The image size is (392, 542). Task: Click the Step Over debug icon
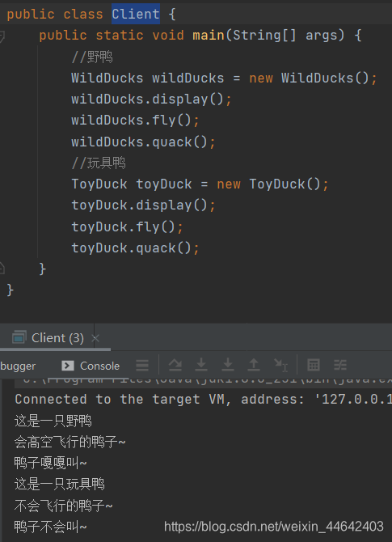pos(175,365)
